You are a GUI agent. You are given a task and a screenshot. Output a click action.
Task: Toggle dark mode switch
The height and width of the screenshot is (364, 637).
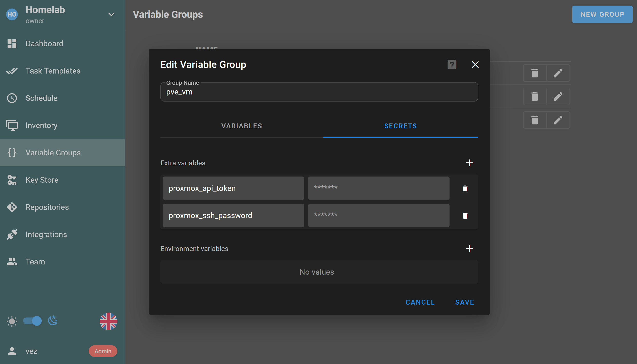click(32, 321)
